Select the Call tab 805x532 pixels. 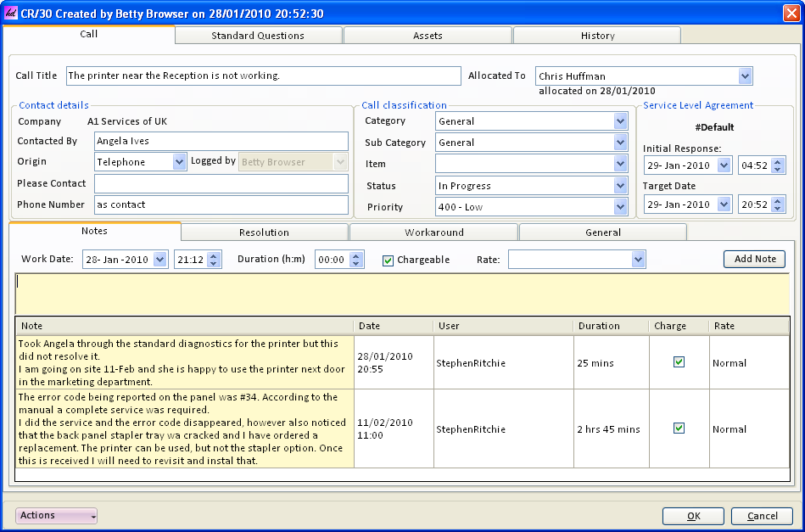(x=89, y=35)
